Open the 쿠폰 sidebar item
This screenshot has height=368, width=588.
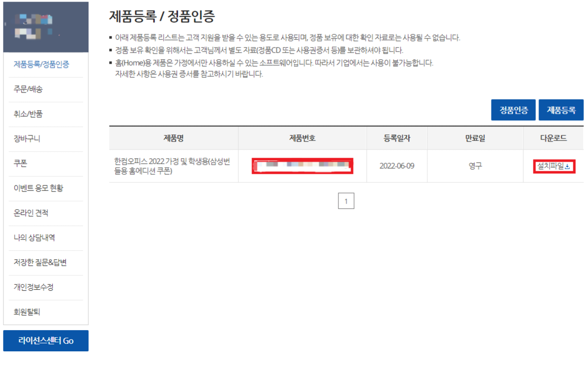20,164
